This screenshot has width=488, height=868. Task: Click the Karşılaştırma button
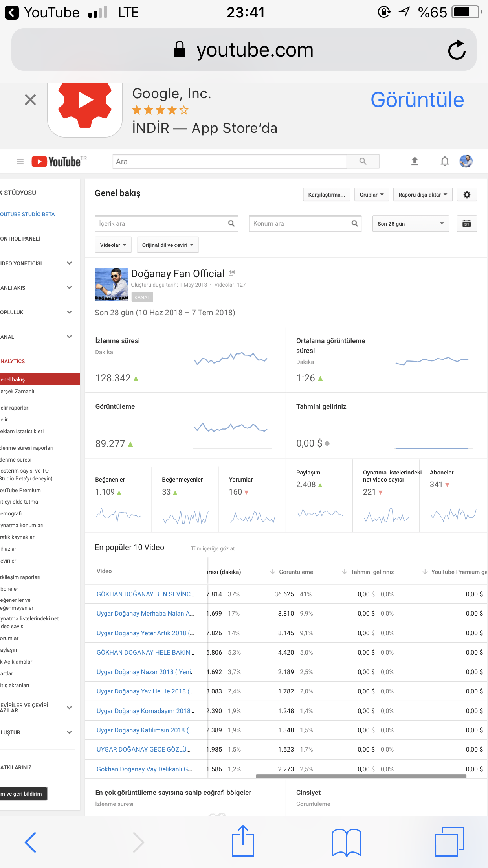327,195
